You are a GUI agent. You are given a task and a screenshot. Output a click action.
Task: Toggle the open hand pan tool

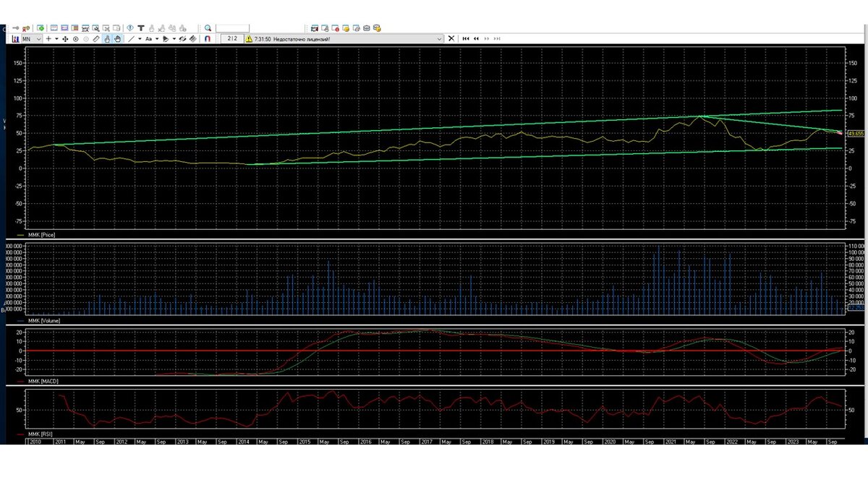117,38
